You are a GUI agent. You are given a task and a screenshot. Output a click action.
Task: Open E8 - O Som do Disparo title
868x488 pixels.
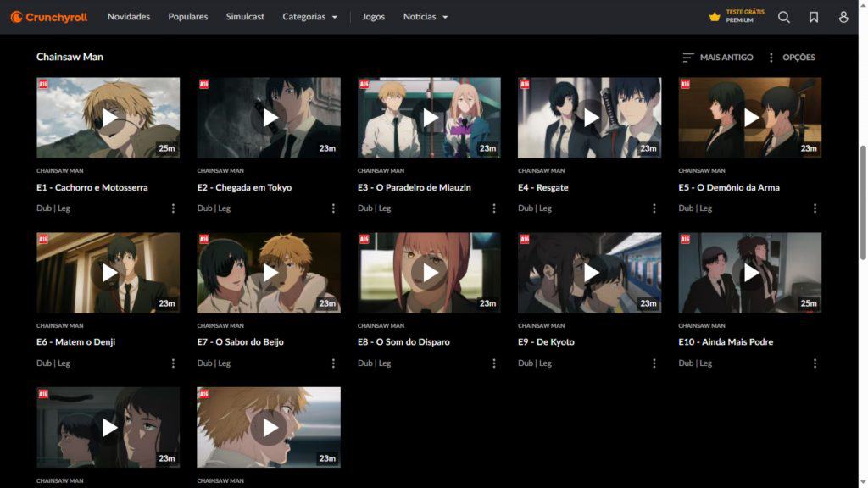(403, 342)
